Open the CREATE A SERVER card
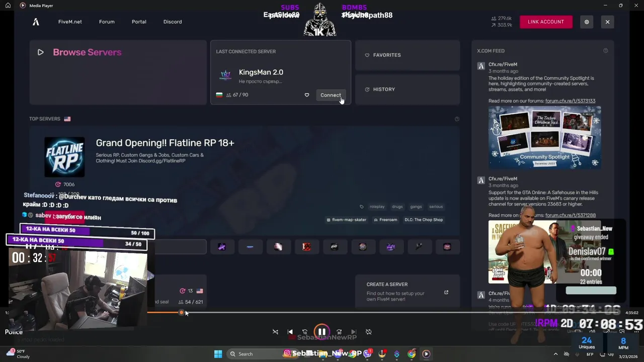Viewport: 644px width, 362px height. 408,291
